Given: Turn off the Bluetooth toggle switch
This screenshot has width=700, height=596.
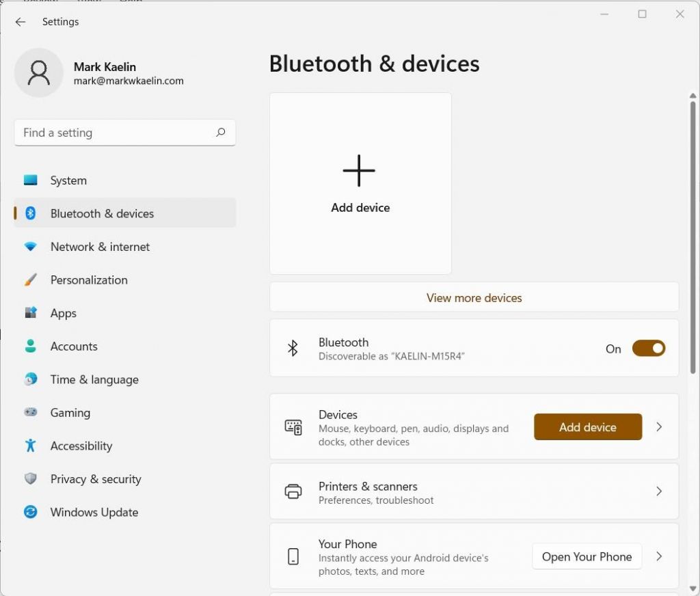Looking at the screenshot, I should coord(648,349).
